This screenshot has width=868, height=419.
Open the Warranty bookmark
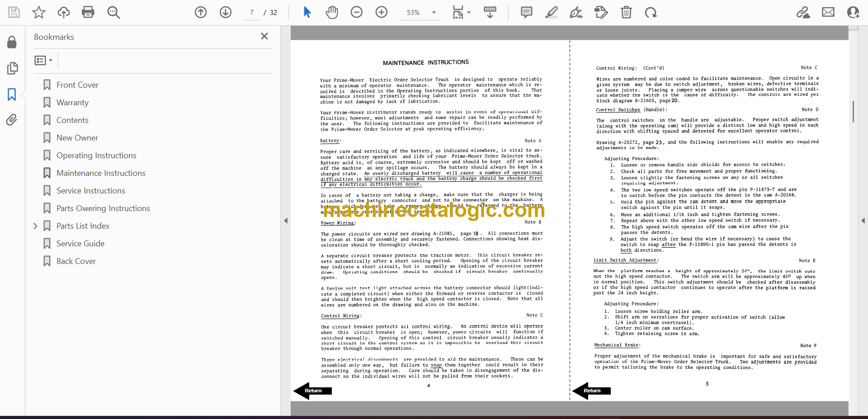point(72,103)
